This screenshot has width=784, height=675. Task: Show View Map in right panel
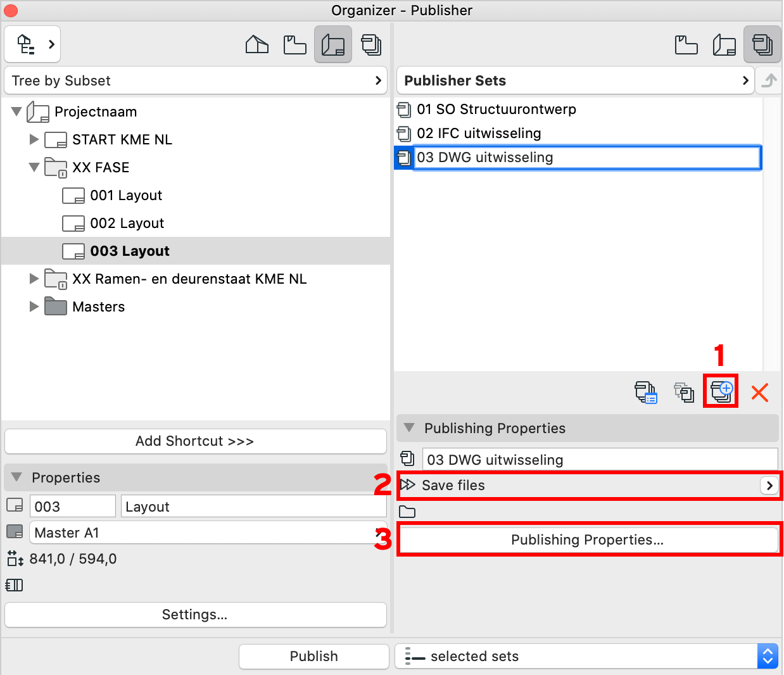(686, 44)
